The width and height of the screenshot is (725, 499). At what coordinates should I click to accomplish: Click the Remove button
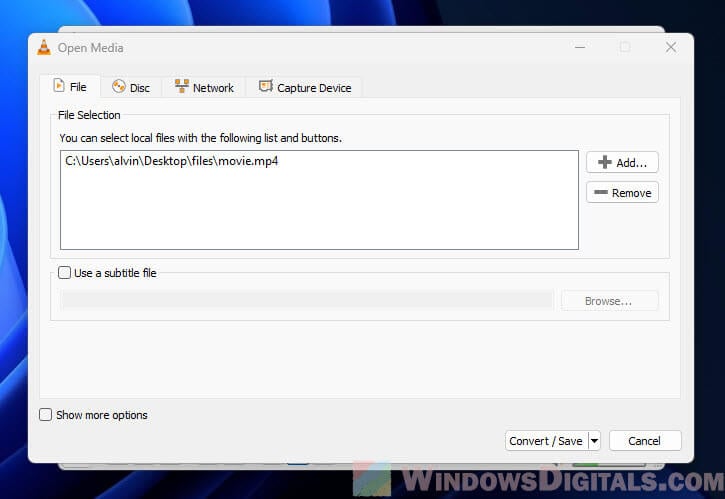[622, 192]
